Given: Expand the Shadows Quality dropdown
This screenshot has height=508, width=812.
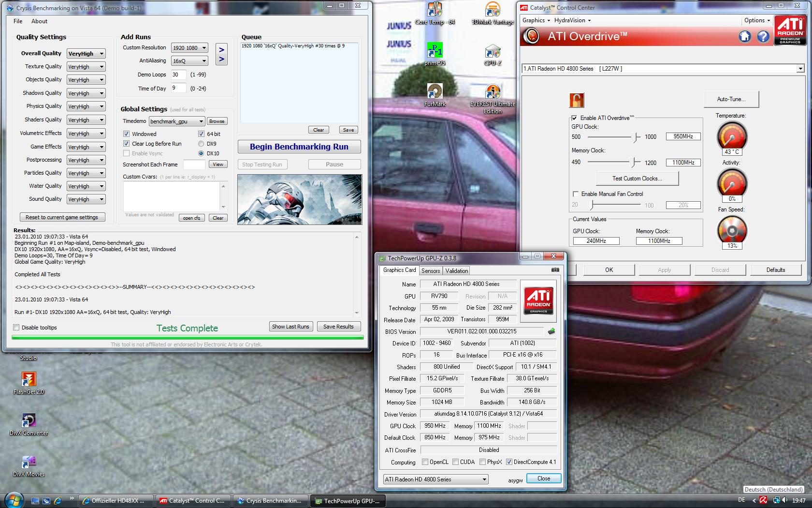Looking at the screenshot, I should tap(86, 93).
